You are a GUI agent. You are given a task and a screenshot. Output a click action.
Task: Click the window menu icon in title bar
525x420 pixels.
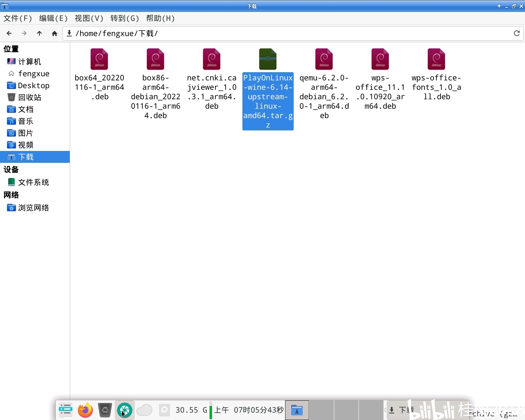point(5,6)
